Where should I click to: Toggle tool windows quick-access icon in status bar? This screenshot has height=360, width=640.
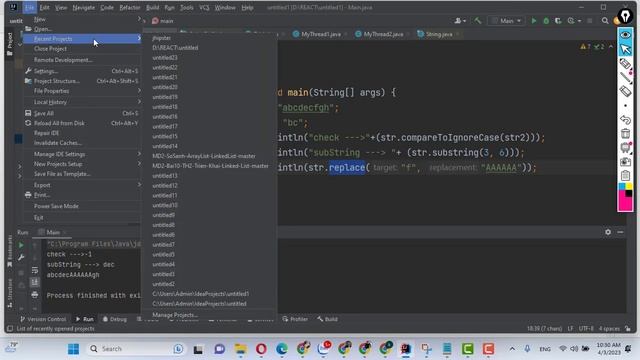pyautogui.click(x=10, y=329)
